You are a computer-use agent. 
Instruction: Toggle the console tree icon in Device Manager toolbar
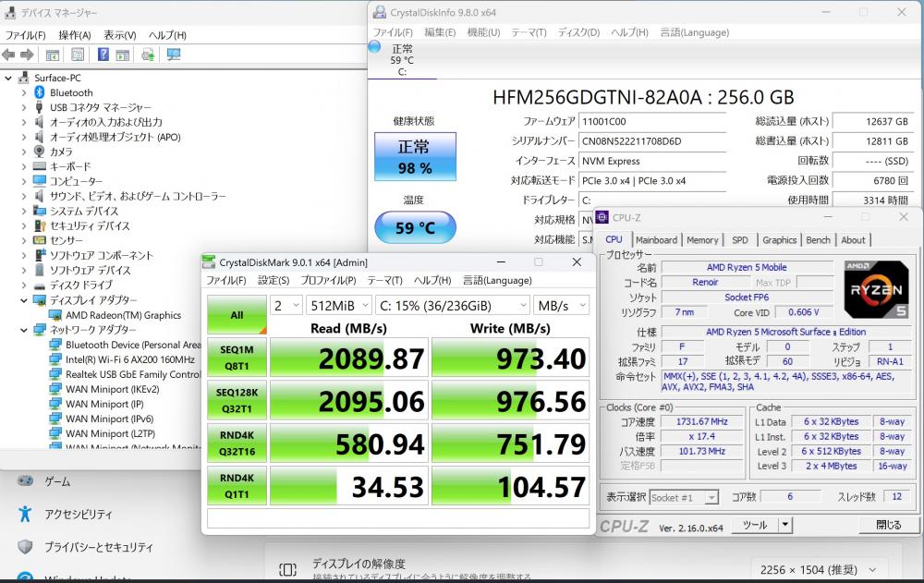pyautogui.click(x=53, y=55)
